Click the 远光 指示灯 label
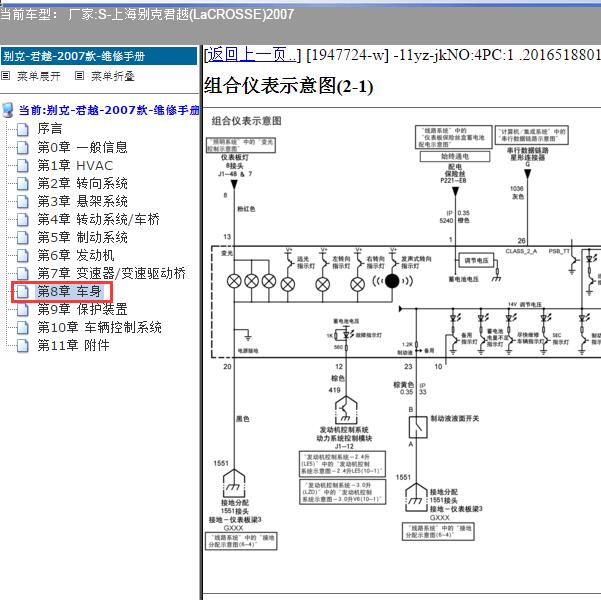The width and height of the screenshot is (601, 600). tap(305, 262)
